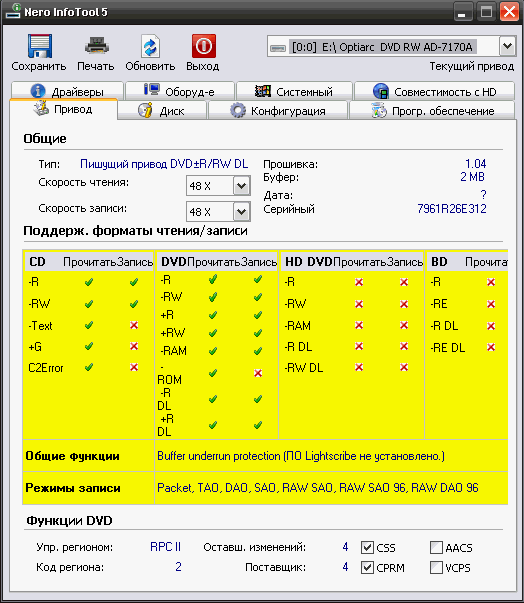The width and height of the screenshot is (524, 603).
Task: Click the serial number 7961R26E312
Action: coord(452,208)
